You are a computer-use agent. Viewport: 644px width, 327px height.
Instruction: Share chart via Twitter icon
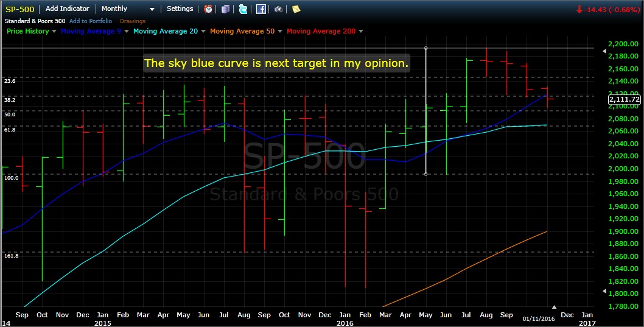click(243, 9)
